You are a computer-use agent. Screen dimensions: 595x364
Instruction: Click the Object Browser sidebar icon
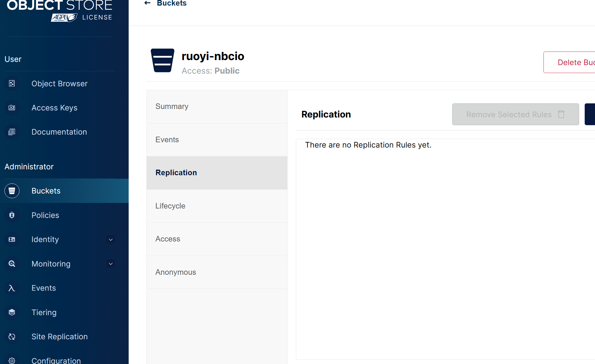click(x=12, y=84)
